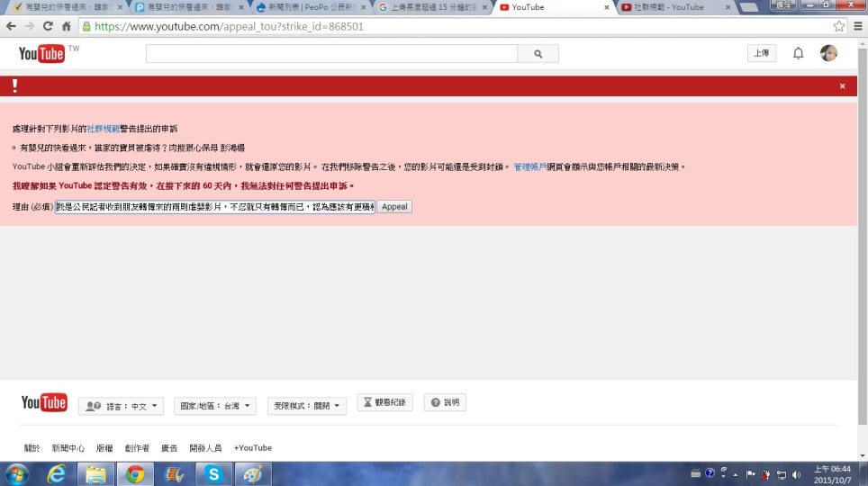
Task: Bookmark this page with the star icon
Action: pyautogui.click(x=839, y=26)
